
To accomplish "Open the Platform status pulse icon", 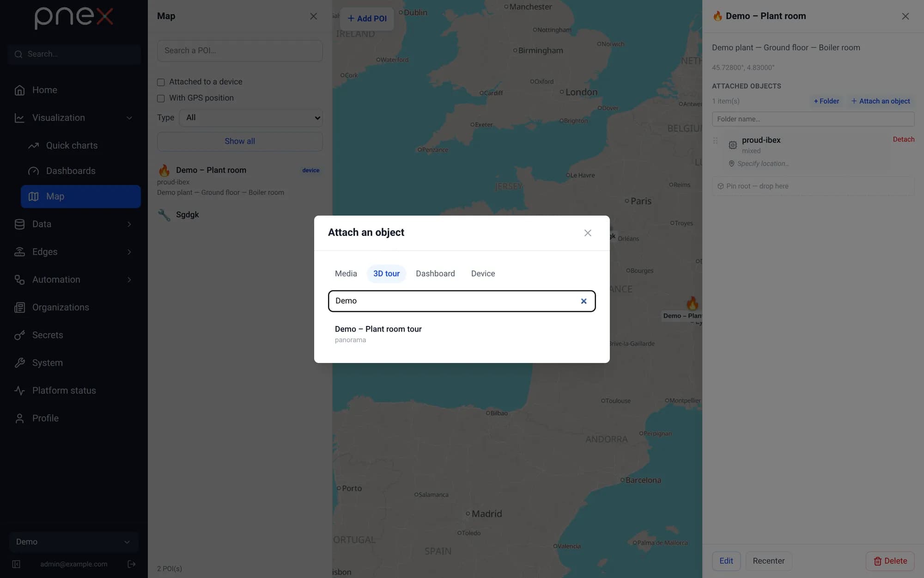I will 19,391.
